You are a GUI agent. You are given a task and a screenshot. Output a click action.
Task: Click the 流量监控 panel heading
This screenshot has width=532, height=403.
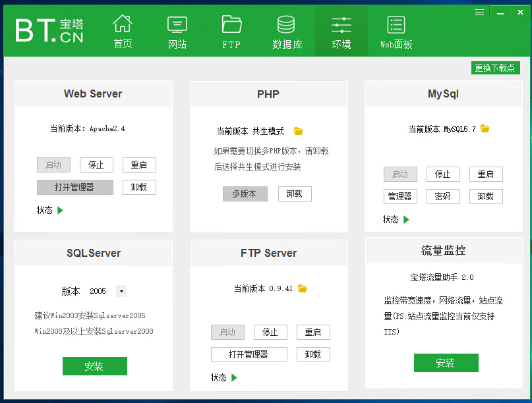(443, 250)
